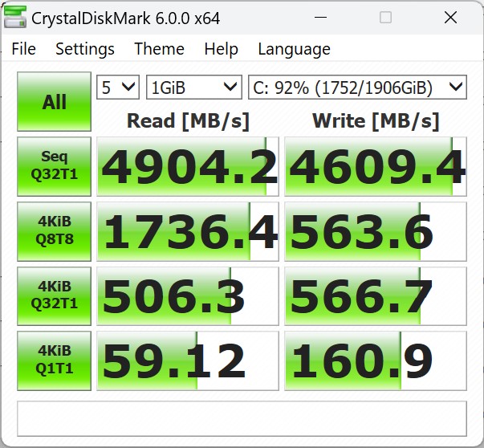Start the Seq Q32T1 benchmark test
484x448 pixels.
pyautogui.click(x=55, y=166)
